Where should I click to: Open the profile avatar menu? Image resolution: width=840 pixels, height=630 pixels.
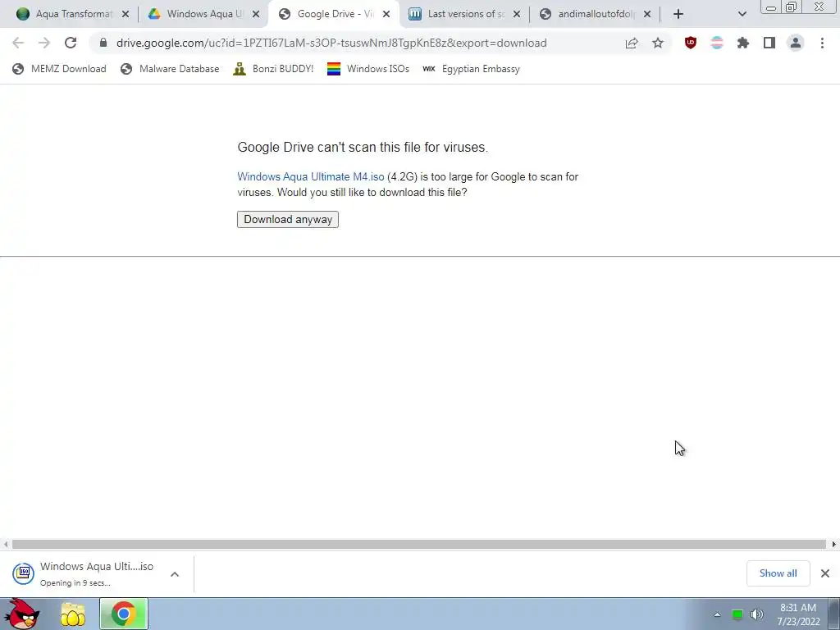(x=796, y=43)
